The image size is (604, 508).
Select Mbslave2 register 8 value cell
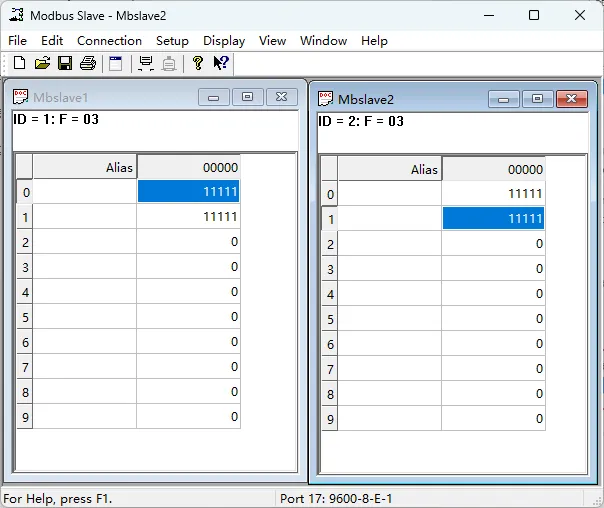coord(493,393)
